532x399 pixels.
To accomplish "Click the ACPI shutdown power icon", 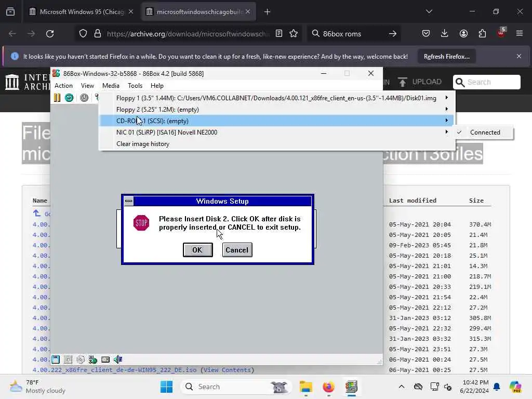I will (84, 98).
